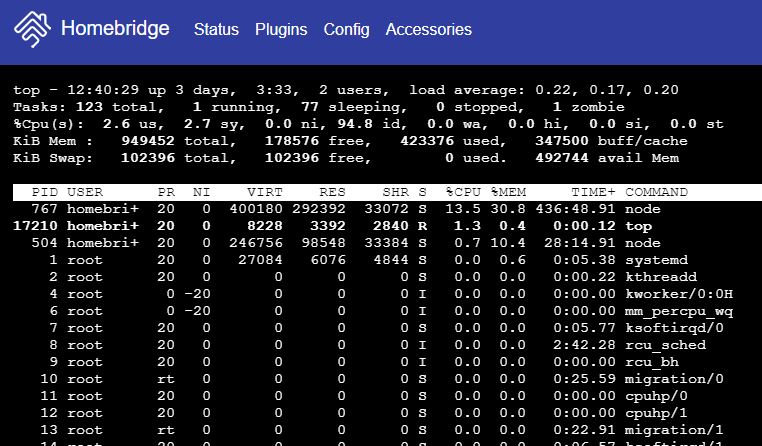Click the RES column header

tap(332, 192)
